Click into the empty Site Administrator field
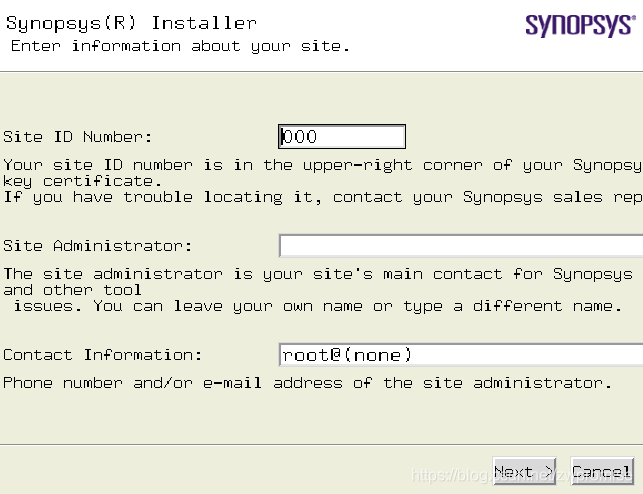The image size is (643, 494). tap(461, 246)
